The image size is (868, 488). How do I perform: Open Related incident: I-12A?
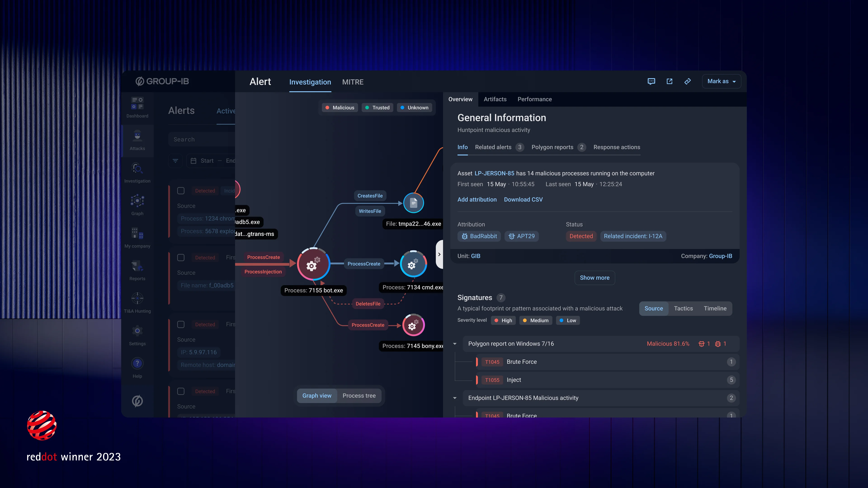pyautogui.click(x=633, y=236)
